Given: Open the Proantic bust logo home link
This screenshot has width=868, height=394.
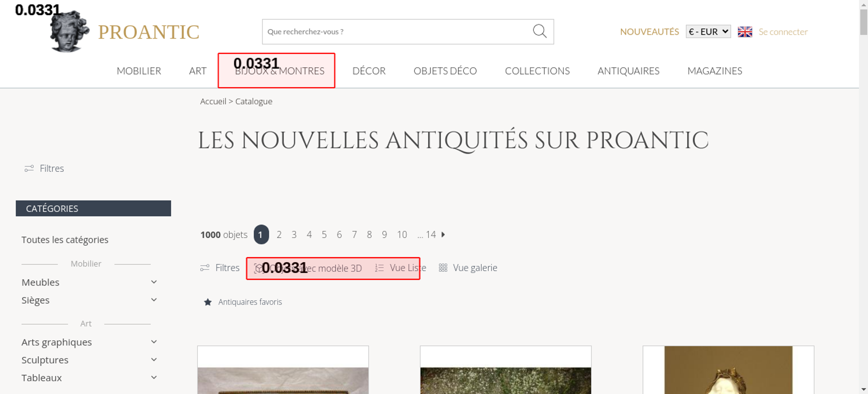Looking at the screenshot, I should [x=69, y=32].
